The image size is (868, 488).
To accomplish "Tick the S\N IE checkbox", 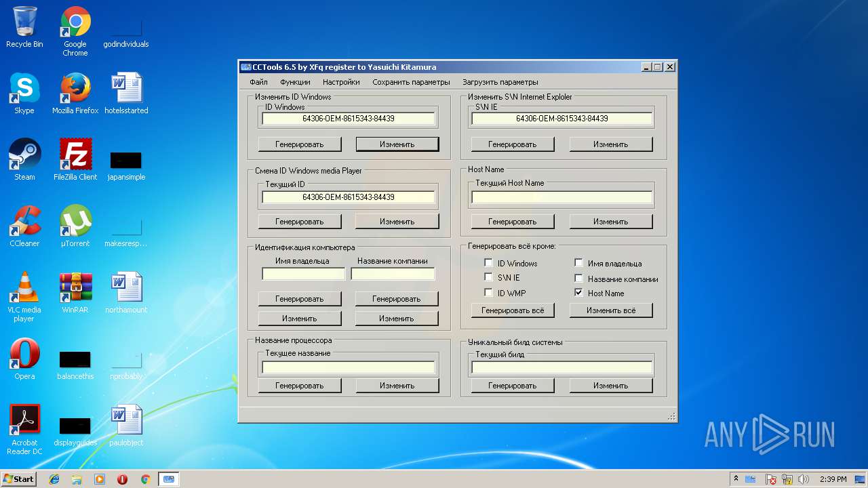I will click(488, 277).
